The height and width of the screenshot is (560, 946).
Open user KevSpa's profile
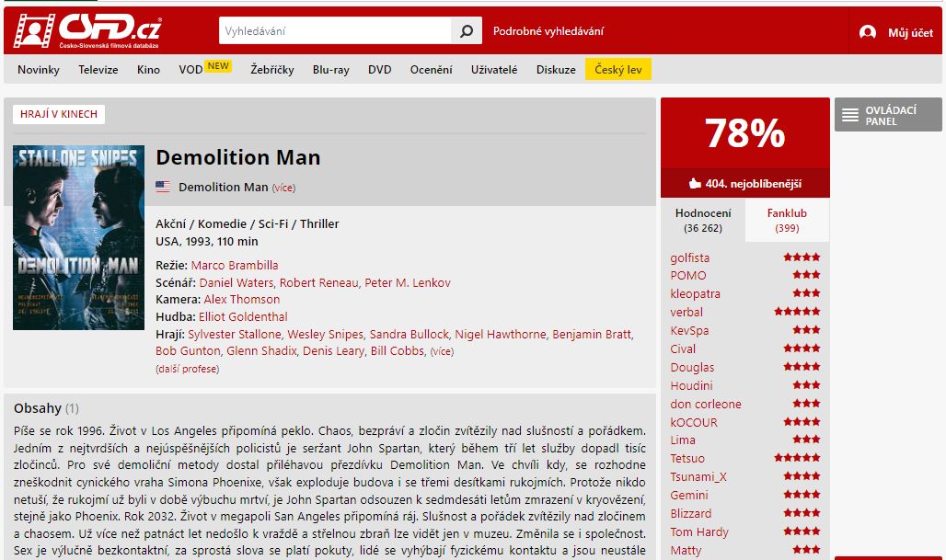pyautogui.click(x=689, y=330)
